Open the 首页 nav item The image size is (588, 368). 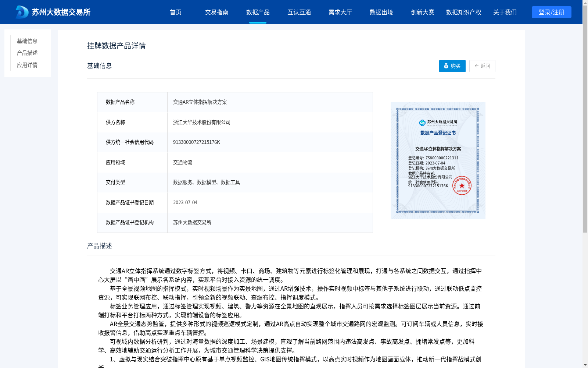click(176, 12)
